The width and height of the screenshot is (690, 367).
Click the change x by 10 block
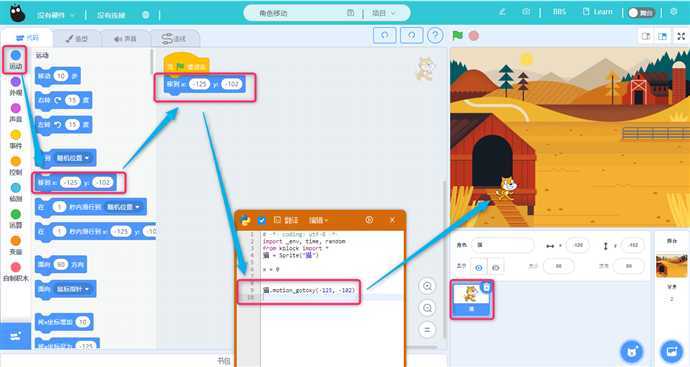(64, 322)
